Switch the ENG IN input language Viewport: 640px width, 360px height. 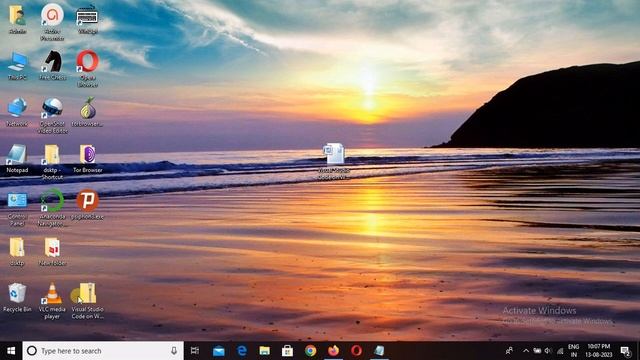click(573, 351)
